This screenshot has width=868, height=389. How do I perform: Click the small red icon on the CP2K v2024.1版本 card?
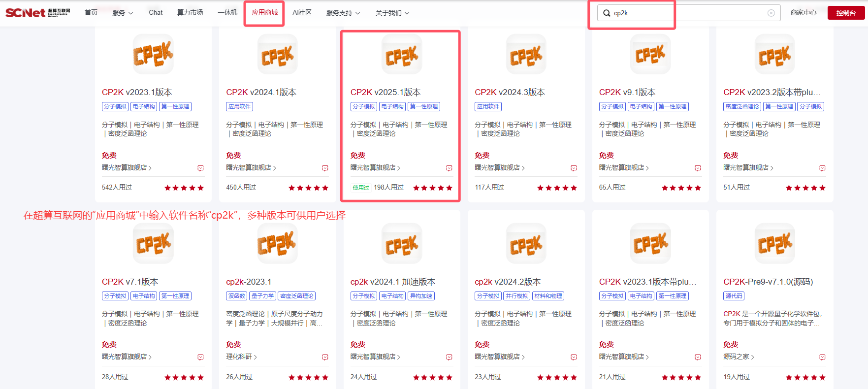325,168
